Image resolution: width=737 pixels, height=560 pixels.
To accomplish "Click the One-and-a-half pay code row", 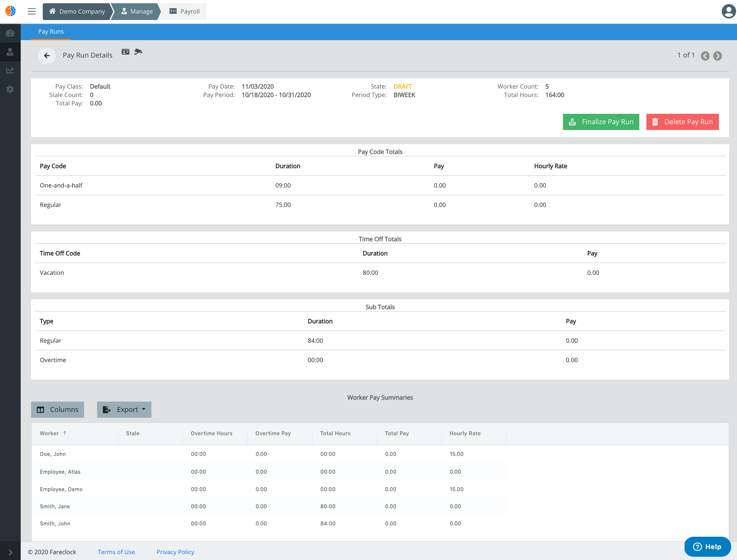I will pyautogui.click(x=380, y=185).
